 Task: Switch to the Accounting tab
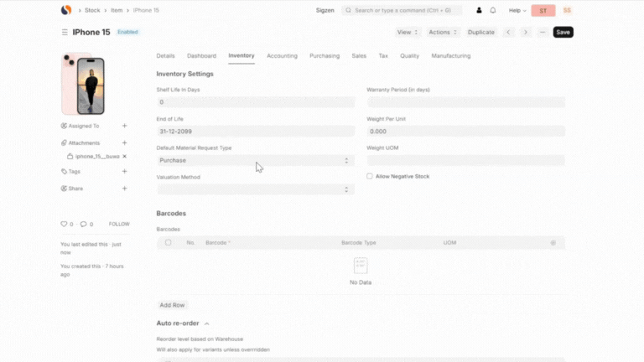[282, 56]
